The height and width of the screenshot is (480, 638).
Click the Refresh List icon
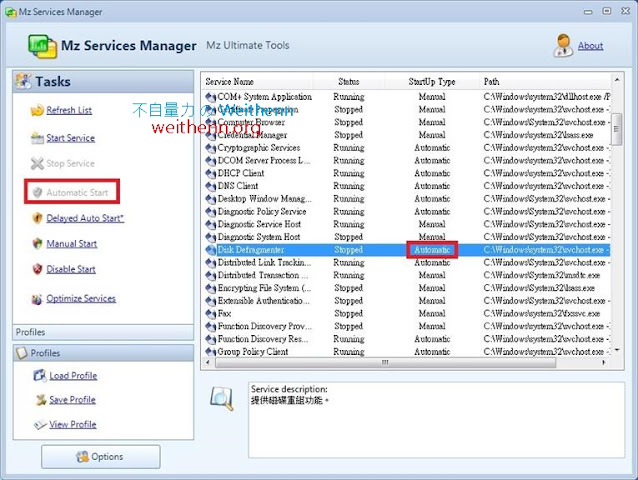[37, 110]
